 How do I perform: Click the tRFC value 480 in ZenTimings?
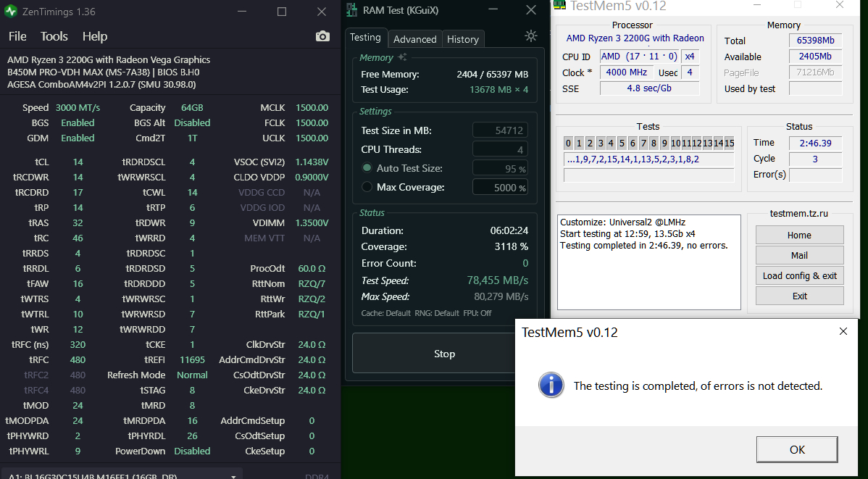78,360
